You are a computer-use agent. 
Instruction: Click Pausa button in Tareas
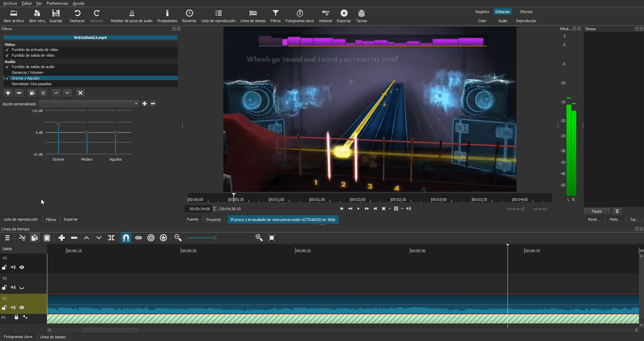point(596,211)
